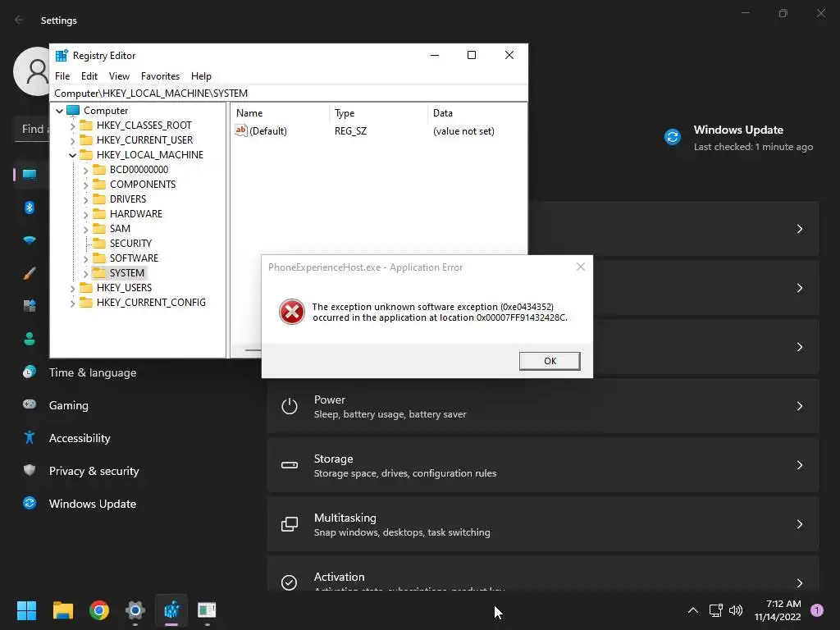The width and height of the screenshot is (840, 630).
Task: Open the Favorites menu in Registry Editor
Action: coord(160,76)
